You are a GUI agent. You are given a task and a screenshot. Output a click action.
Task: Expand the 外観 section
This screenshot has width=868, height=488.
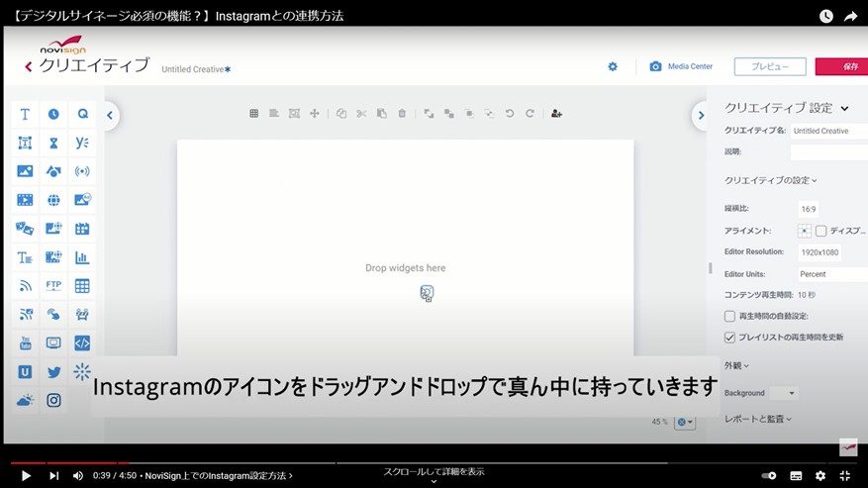click(x=736, y=365)
